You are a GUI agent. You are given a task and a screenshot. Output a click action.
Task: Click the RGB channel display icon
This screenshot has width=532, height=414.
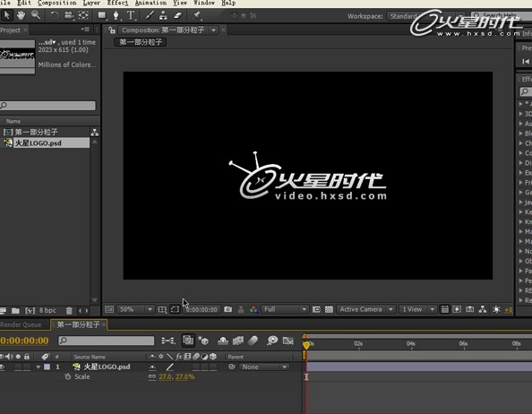tap(253, 309)
